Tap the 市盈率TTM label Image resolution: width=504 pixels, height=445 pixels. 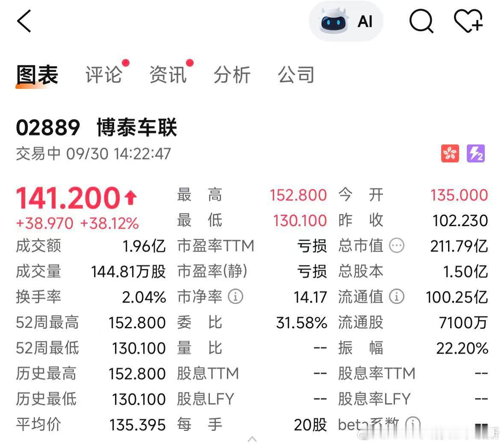click(216, 246)
